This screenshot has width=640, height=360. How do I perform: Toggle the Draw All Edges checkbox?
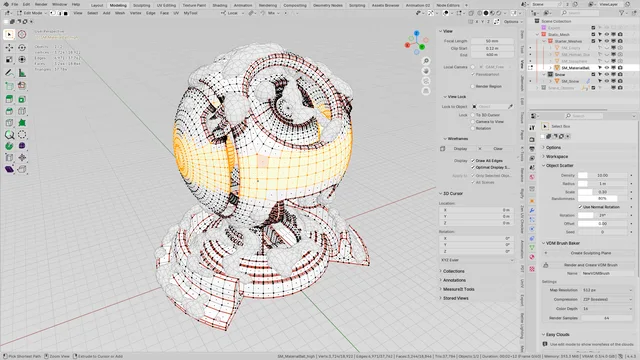tap(473, 160)
